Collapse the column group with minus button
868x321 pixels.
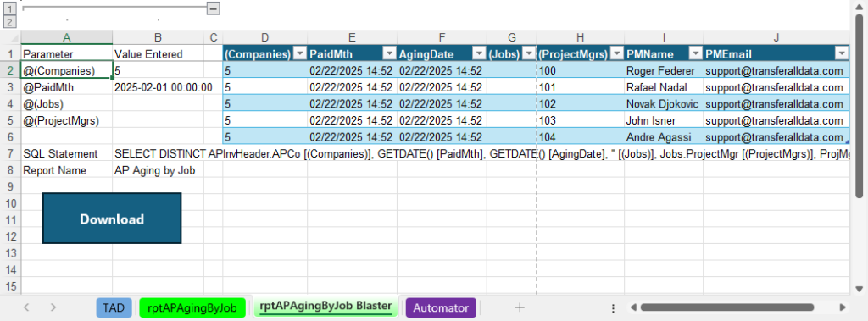pyautogui.click(x=213, y=8)
